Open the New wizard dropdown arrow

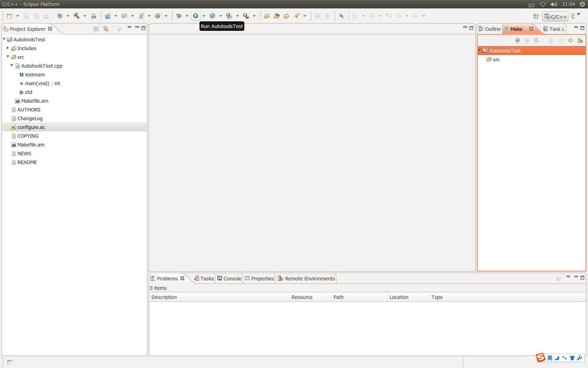[x=17, y=16]
